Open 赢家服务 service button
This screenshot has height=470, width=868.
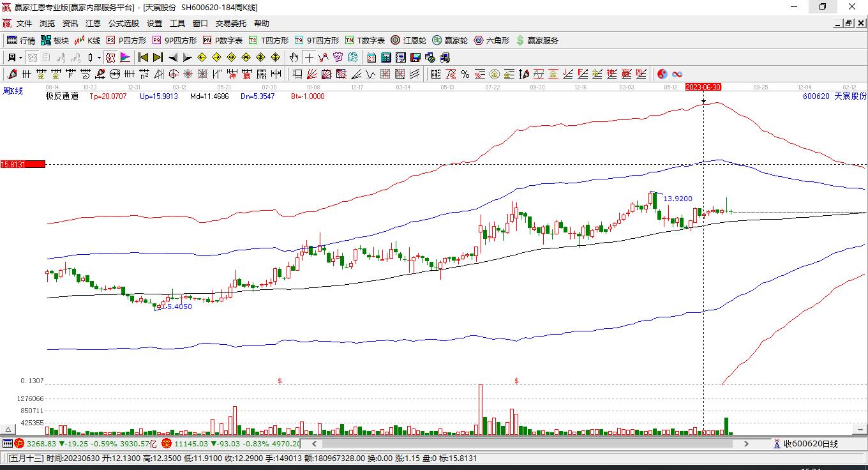coord(537,40)
